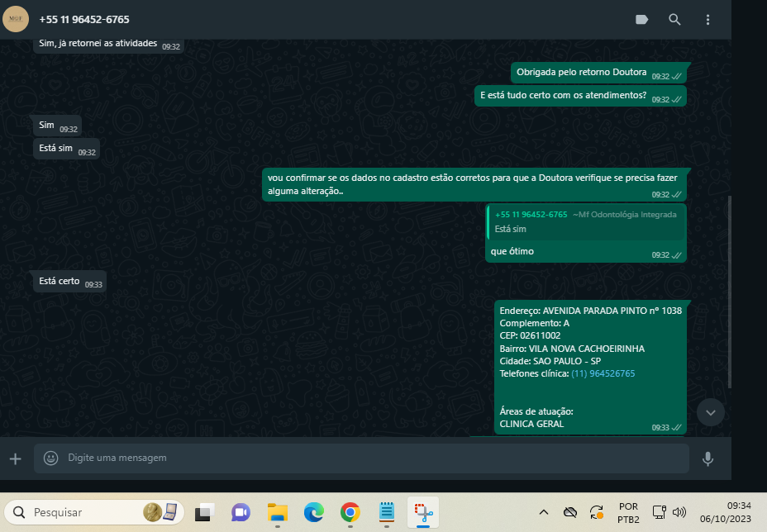The height and width of the screenshot is (532, 767).
Task: Jump to the quoted 'Está sim' reply
Action: coord(585,221)
